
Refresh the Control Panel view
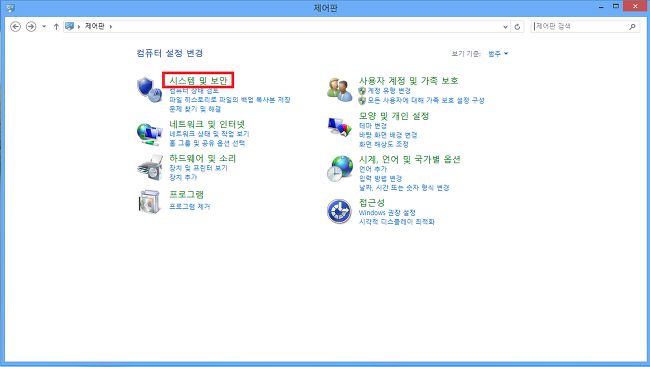point(517,27)
